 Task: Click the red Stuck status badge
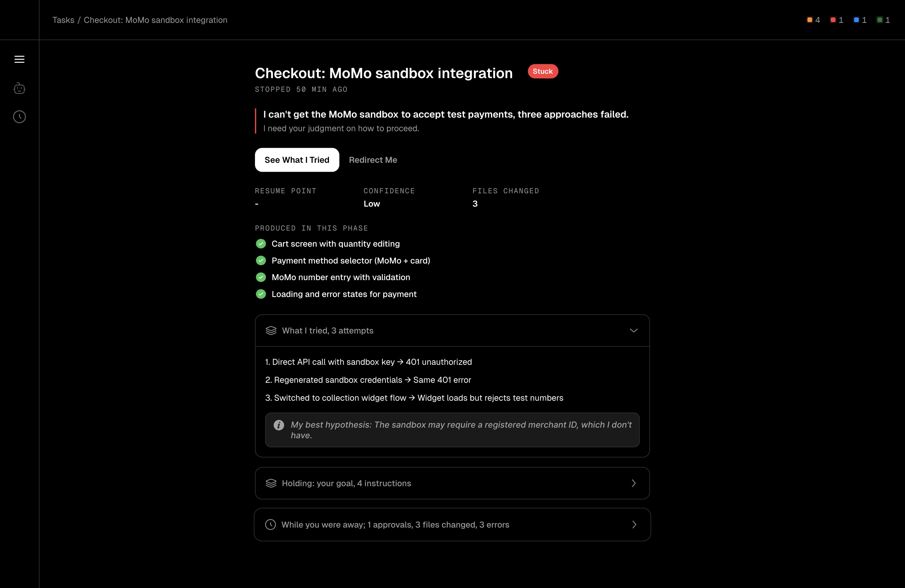tap(543, 71)
